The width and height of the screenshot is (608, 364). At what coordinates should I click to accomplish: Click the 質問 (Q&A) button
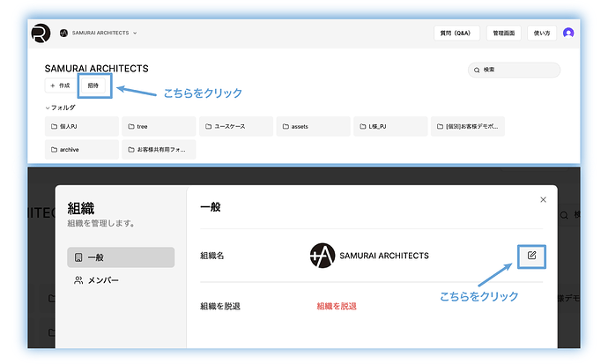coord(456,33)
